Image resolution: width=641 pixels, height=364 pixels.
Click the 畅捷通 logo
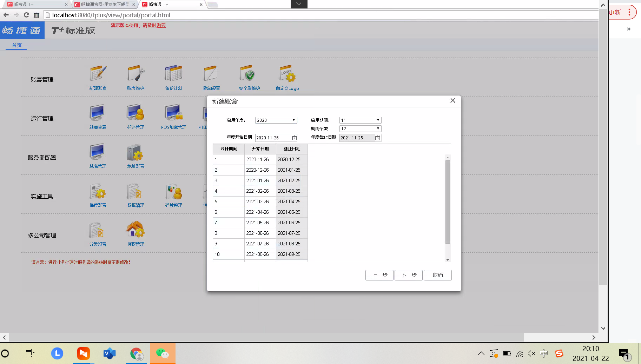point(22,30)
